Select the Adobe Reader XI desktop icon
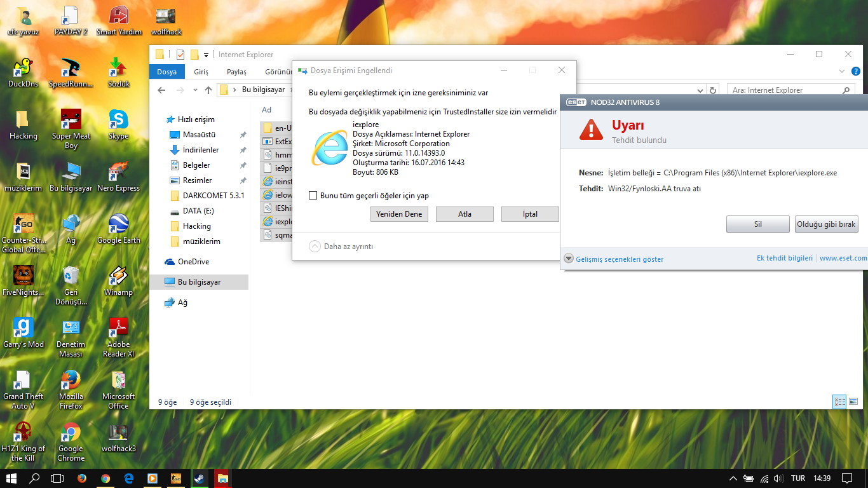 119,337
